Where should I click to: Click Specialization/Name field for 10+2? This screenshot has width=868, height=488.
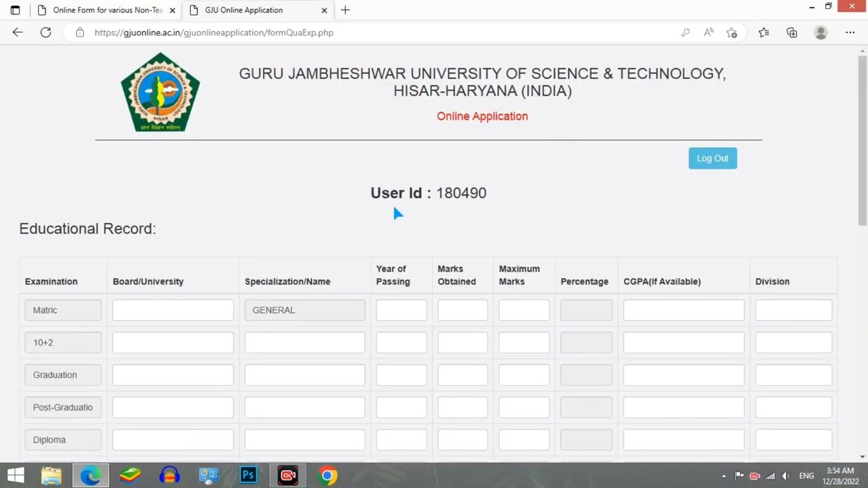(304, 342)
